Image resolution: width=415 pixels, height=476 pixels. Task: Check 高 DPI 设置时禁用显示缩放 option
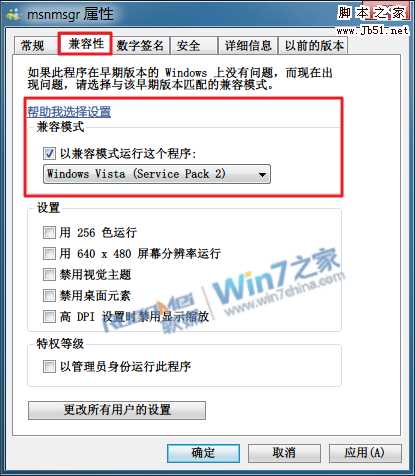pos(49,316)
